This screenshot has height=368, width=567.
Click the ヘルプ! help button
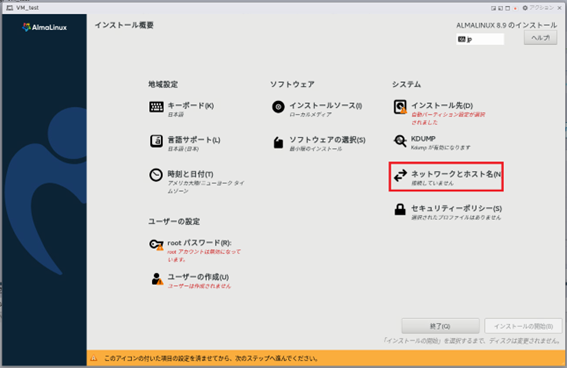pyautogui.click(x=541, y=38)
